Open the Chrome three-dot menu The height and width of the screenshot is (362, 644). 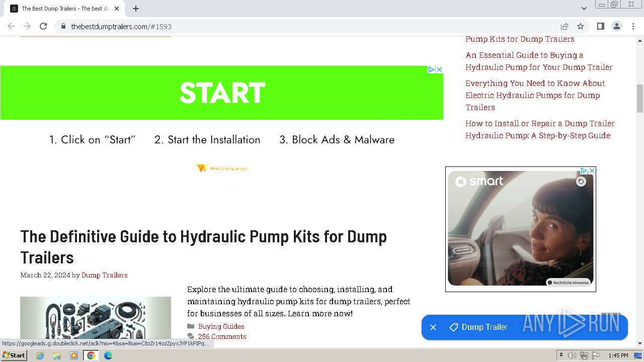click(x=633, y=26)
